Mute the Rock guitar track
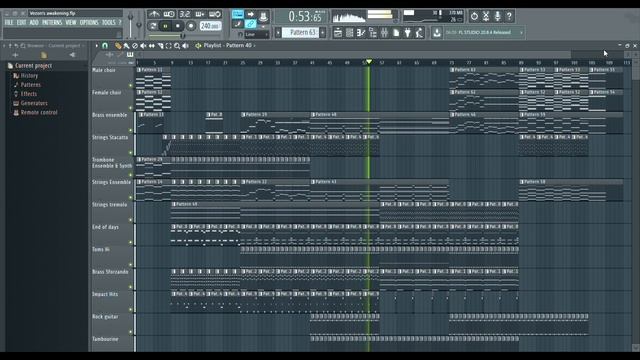Image resolution: width=640 pixels, height=360 pixels. 131,332
